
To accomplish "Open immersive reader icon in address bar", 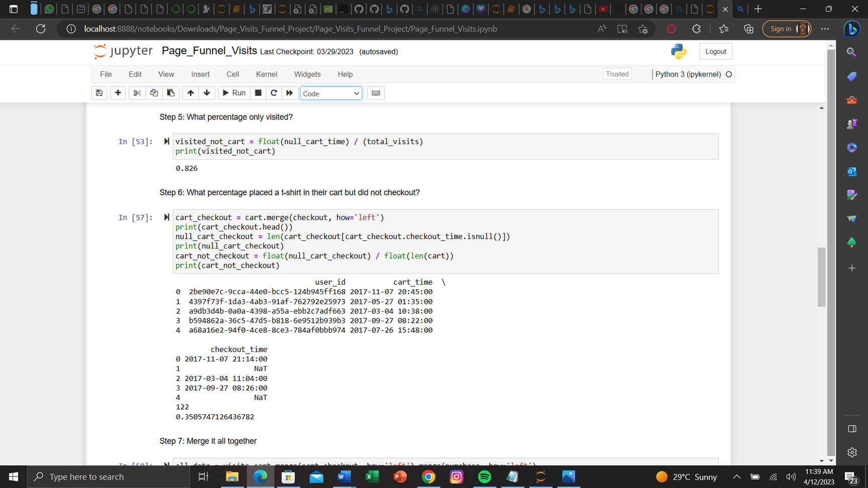I will pos(622,29).
